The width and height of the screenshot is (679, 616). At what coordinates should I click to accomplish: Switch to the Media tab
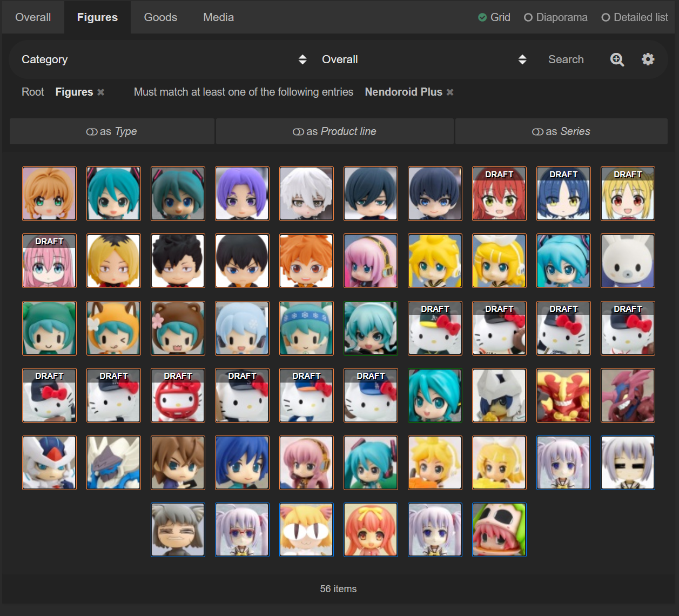click(x=218, y=17)
